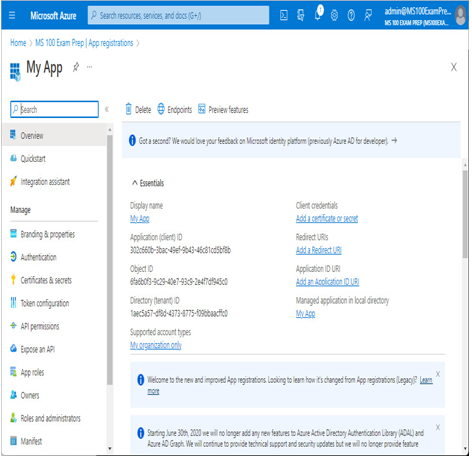Click the Owners people icon
472x457 pixels.
pyautogui.click(x=13, y=395)
